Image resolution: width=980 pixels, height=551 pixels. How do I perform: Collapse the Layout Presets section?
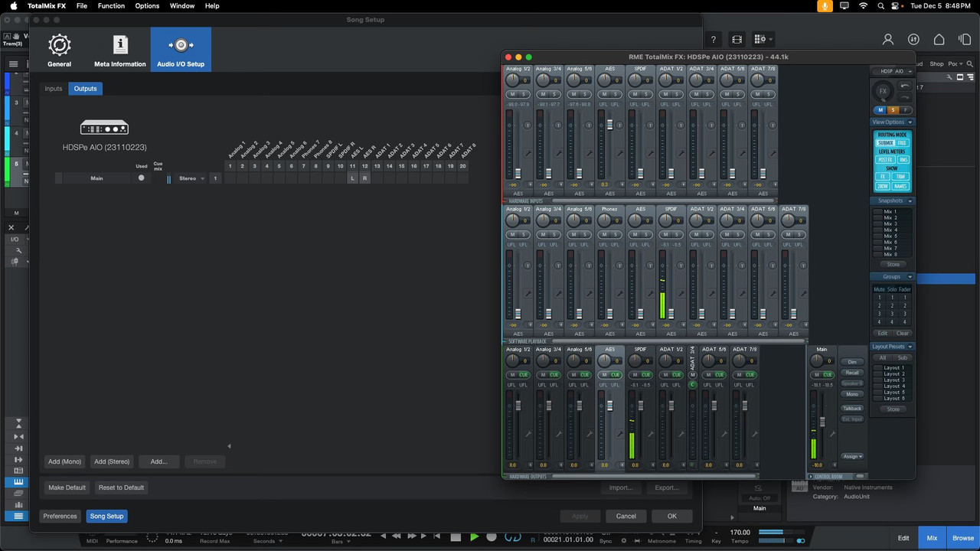[x=910, y=347]
